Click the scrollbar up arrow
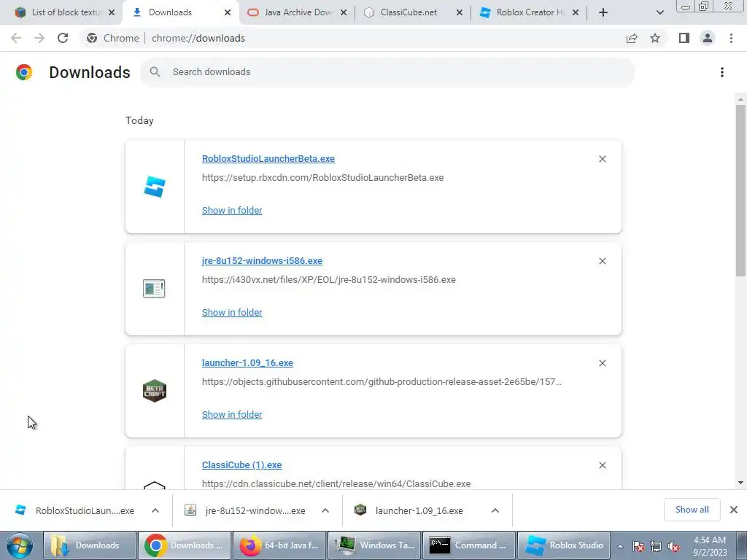The height and width of the screenshot is (560, 747). coord(740,99)
